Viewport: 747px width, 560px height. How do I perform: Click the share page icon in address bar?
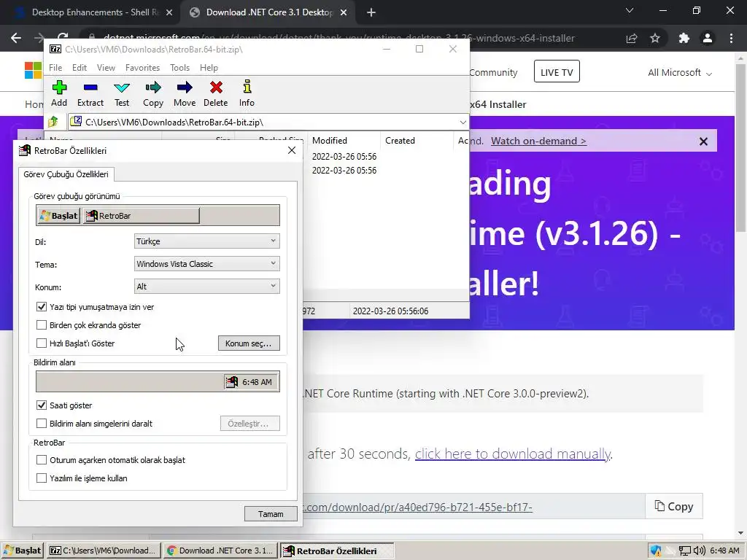point(632,38)
